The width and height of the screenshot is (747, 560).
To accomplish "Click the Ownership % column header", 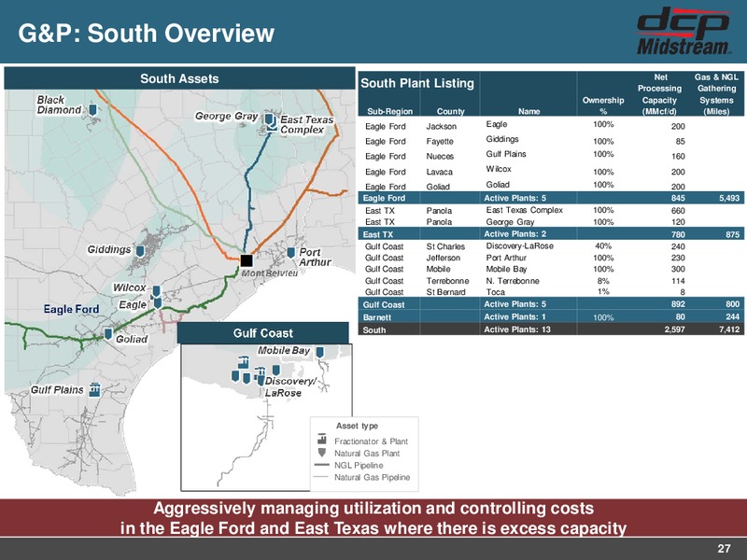I will (x=603, y=105).
